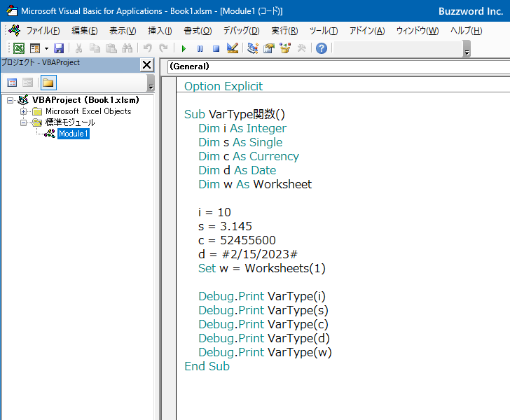
Task: Open the アドイン(A) menu
Action: 367,31
